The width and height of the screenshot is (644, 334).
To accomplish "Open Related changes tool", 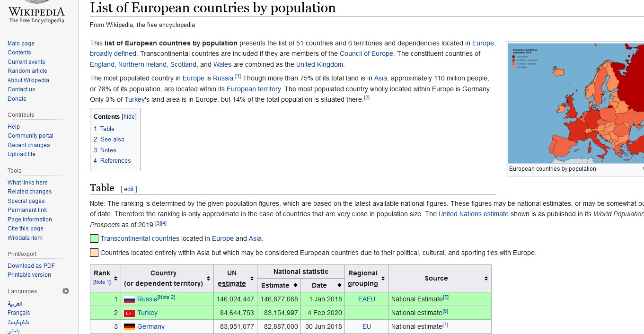I will pyautogui.click(x=30, y=192).
